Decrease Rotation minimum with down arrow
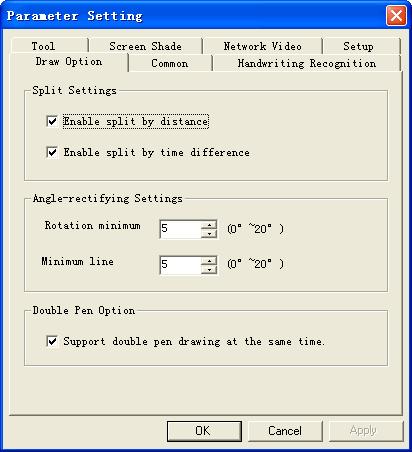This screenshot has height=452, width=412. click(209, 233)
